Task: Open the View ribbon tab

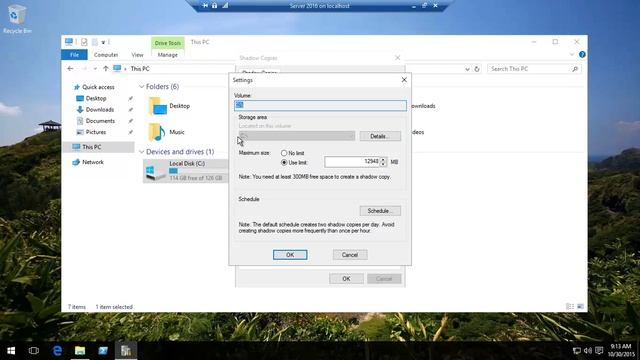Action: [137, 55]
